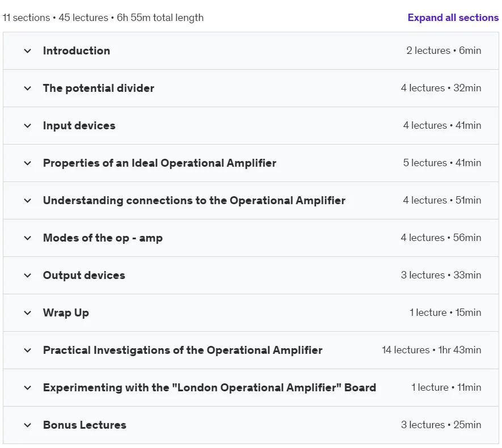
Task: Select The potential divider title
Action: pos(99,88)
